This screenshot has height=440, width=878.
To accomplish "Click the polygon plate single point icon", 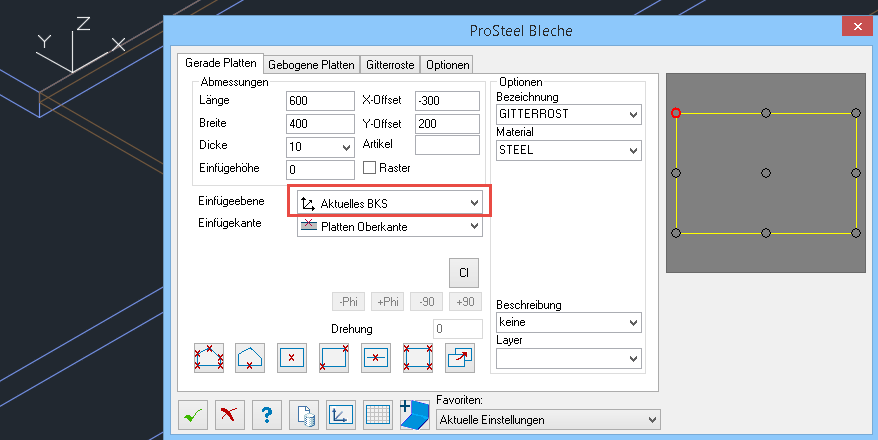I will 250,358.
